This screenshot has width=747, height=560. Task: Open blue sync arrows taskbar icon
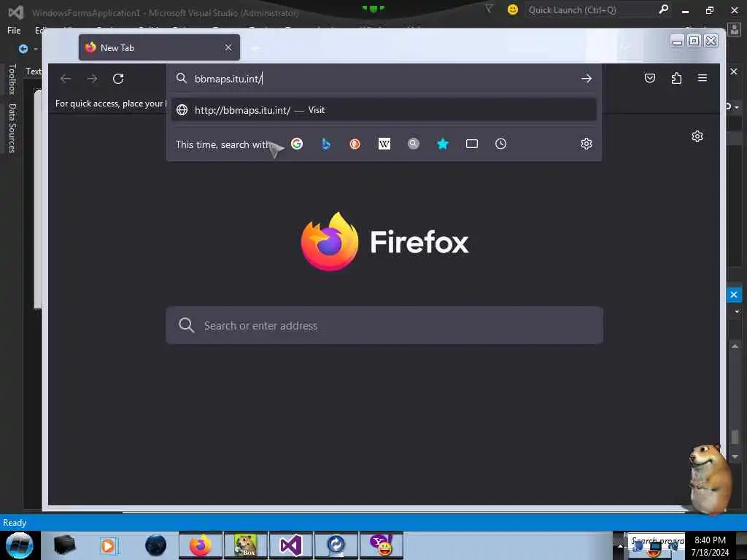[336, 545]
